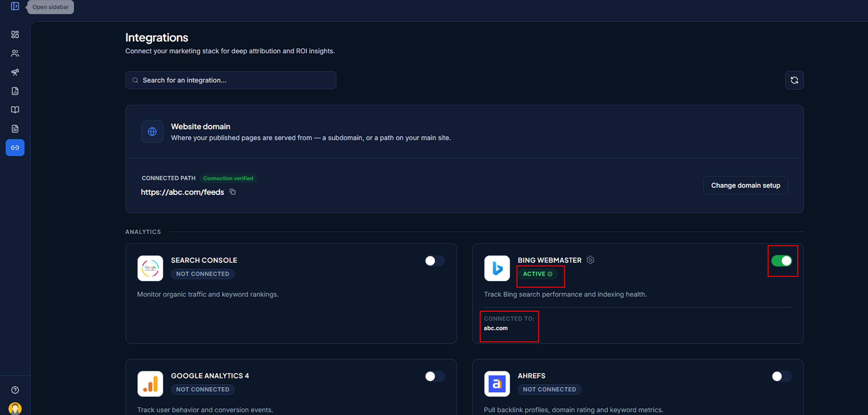The height and width of the screenshot is (415, 868).
Task: Open the document page icon in sidebar
Action: [x=15, y=129]
